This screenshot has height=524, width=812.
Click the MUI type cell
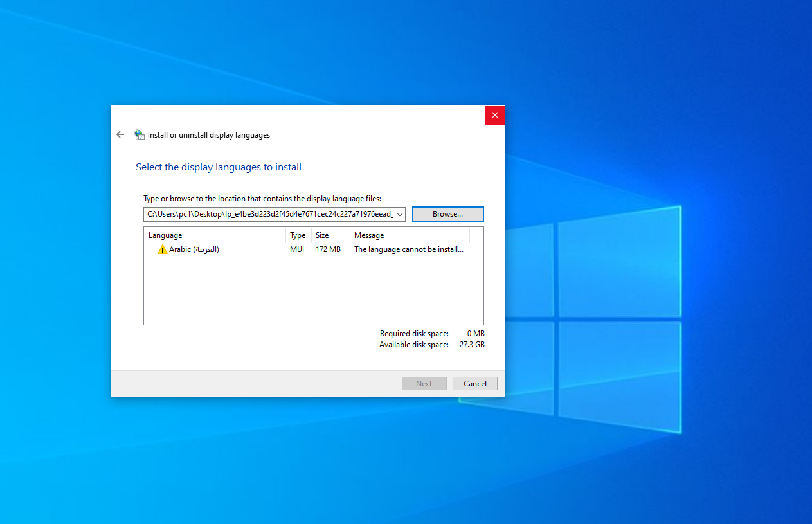point(297,249)
